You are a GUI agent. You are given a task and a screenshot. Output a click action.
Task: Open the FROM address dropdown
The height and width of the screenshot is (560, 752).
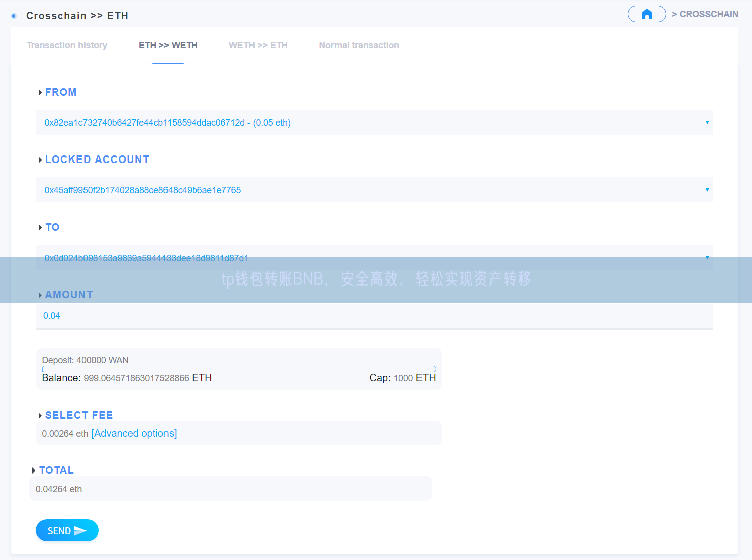point(374,122)
